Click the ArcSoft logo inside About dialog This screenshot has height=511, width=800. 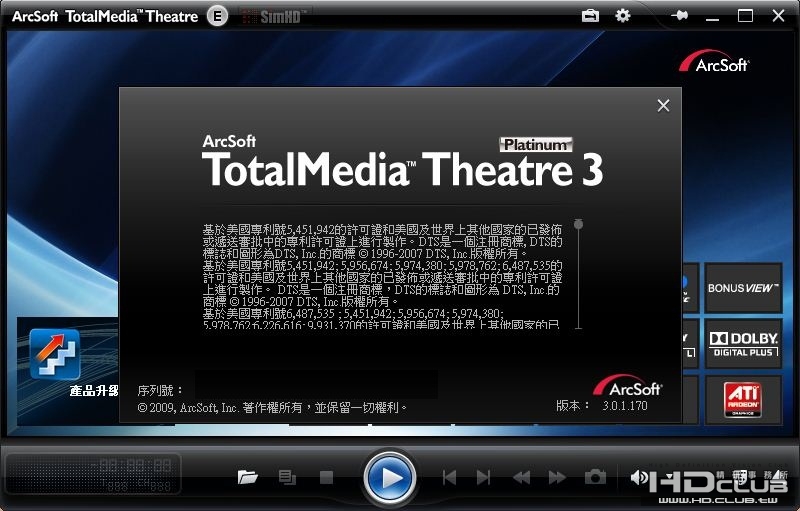[x=628, y=387]
